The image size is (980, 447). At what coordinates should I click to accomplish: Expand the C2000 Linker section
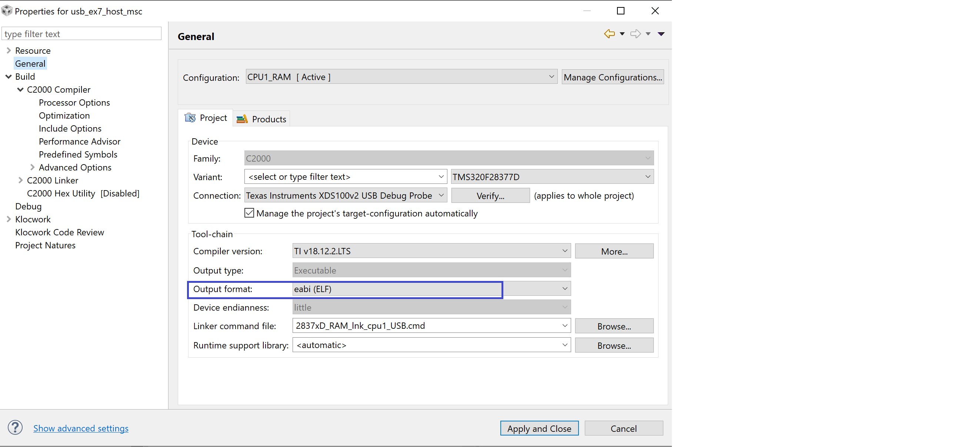[x=21, y=180]
